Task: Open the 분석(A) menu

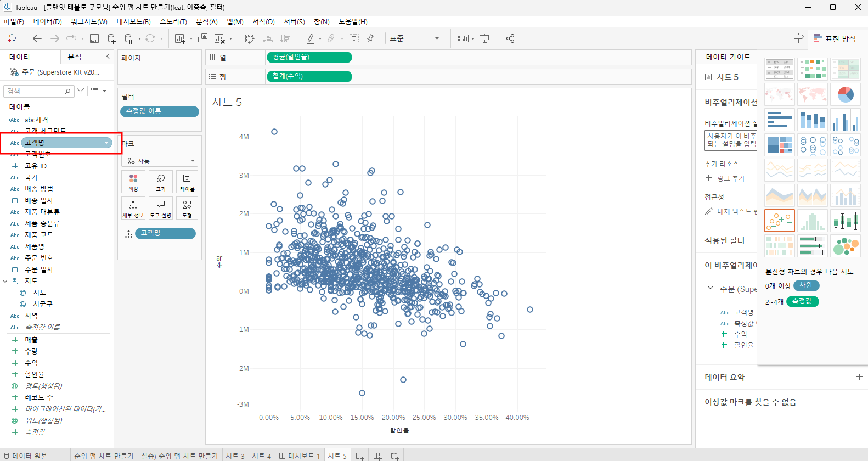Action: tap(207, 21)
